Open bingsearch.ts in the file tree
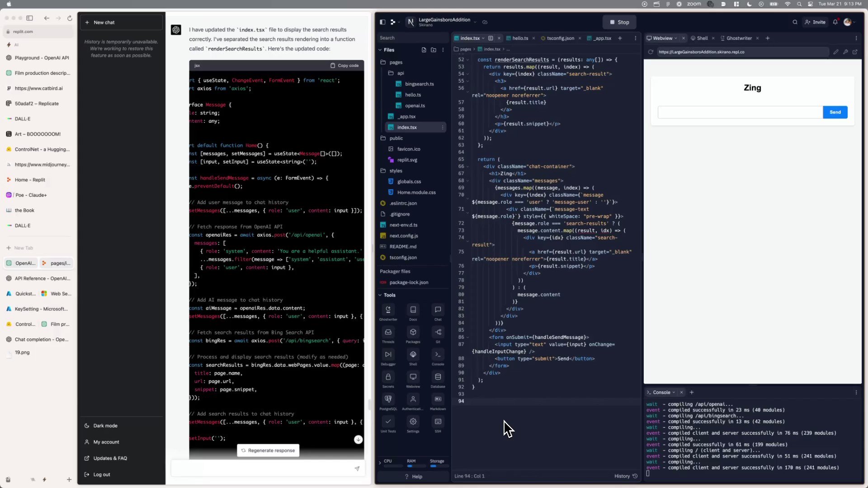The height and width of the screenshot is (488, 868). 419,84
